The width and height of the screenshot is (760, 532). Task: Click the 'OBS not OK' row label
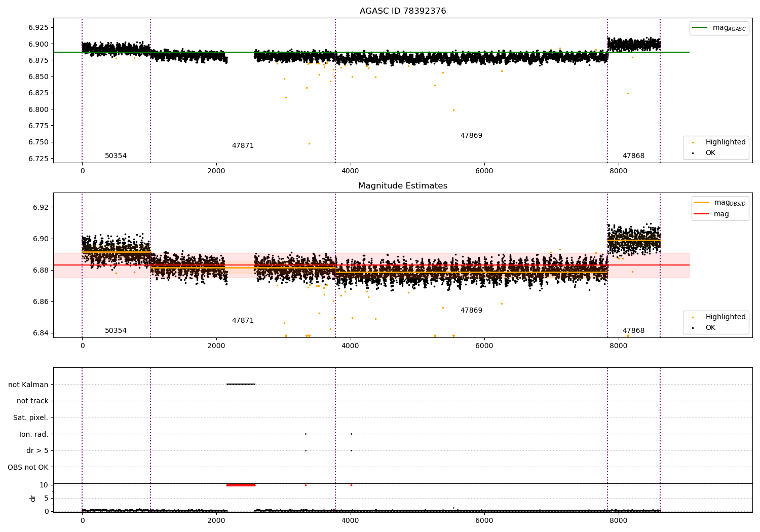point(28,467)
